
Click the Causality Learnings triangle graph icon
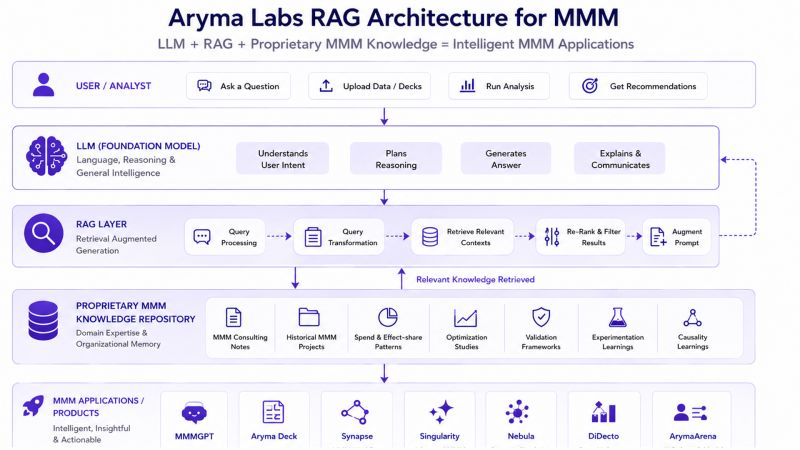tap(692, 317)
